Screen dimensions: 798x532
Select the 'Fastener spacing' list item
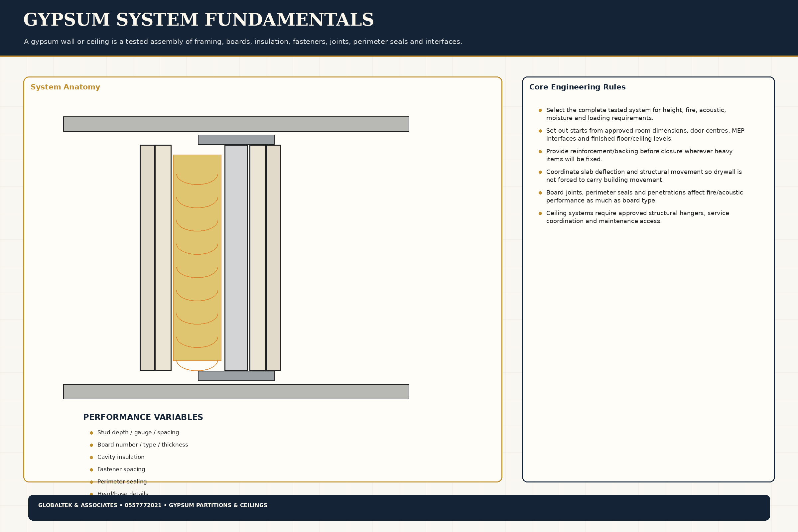click(121, 469)
